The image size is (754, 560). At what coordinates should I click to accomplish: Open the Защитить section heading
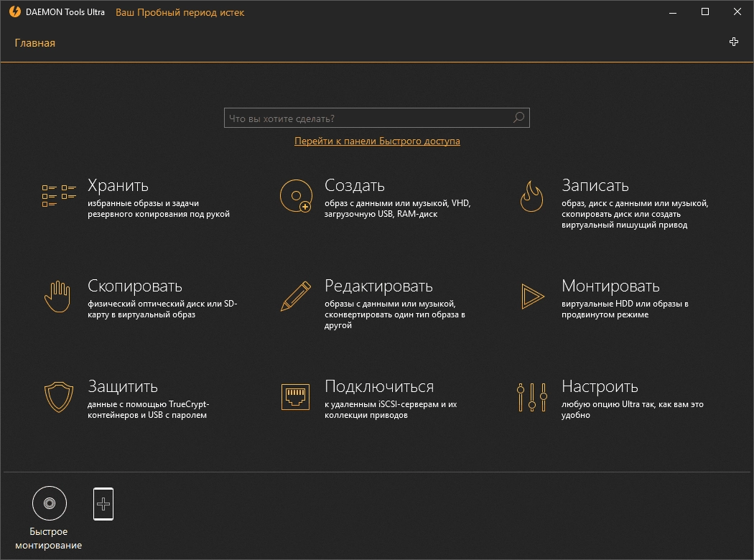(x=123, y=386)
